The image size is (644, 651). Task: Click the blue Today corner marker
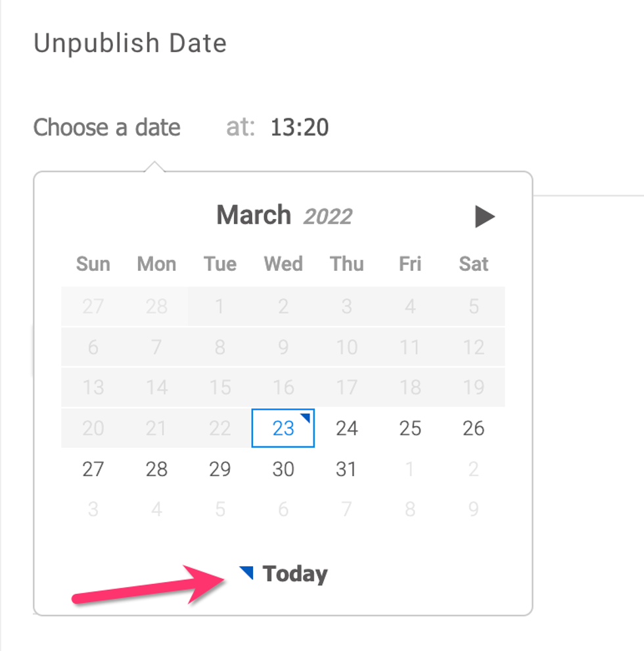point(247,572)
